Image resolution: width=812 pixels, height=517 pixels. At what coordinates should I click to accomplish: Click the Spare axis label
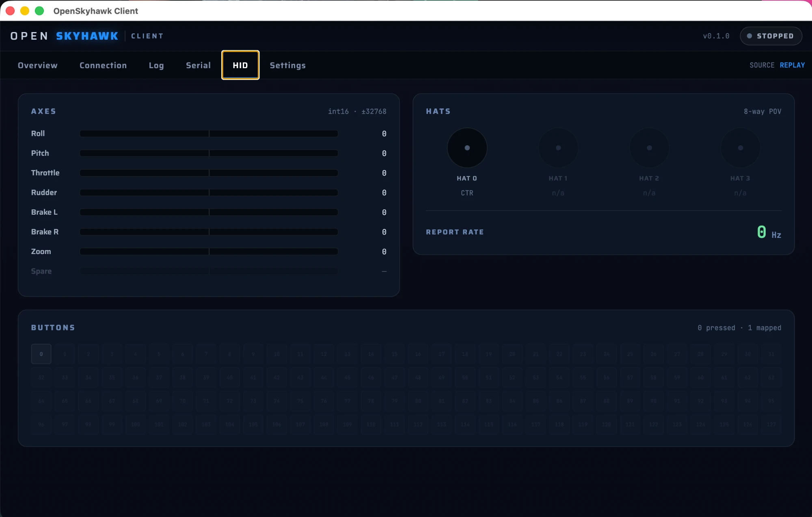(x=41, y=271)
